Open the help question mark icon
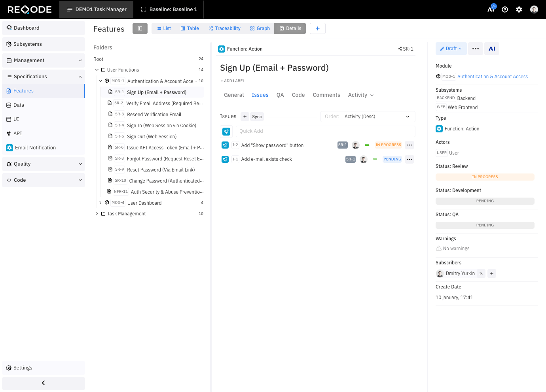 point(505,9)
